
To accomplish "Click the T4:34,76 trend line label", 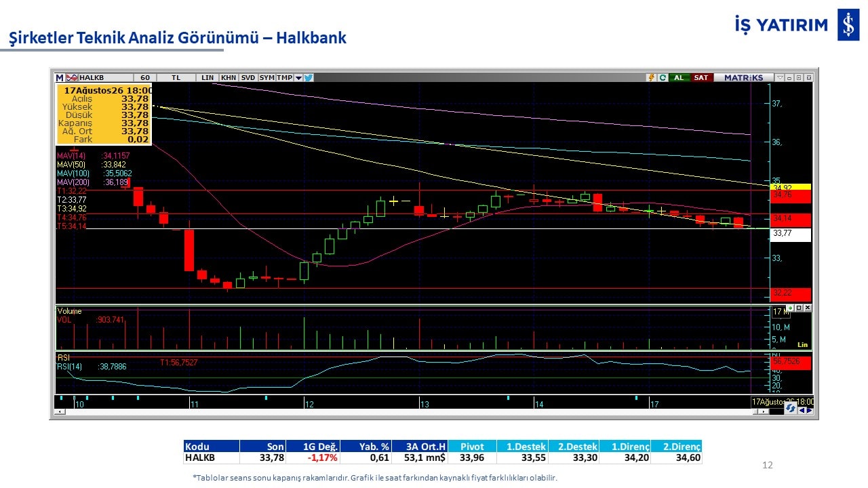I will pos(71,218).
